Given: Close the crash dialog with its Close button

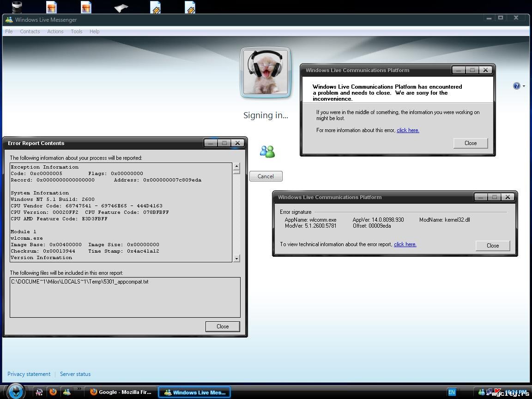Looking at the screenshot, I should (471, 143).
